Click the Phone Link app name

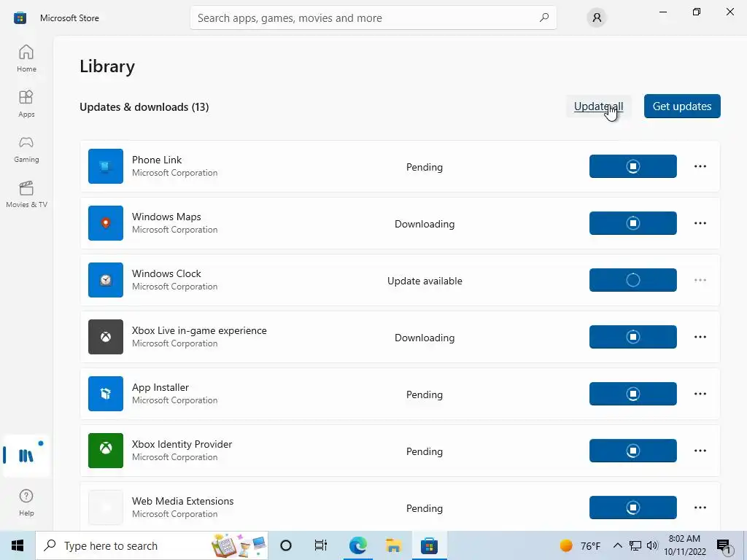click(x=157, y=160)
